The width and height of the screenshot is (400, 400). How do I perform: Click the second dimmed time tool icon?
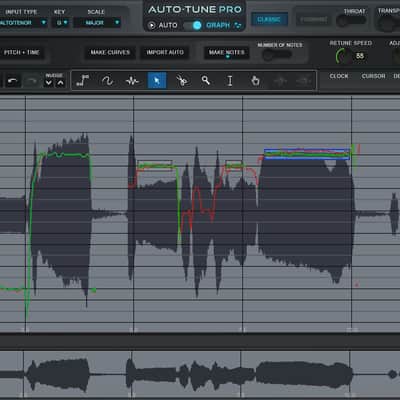pos(304,81)
